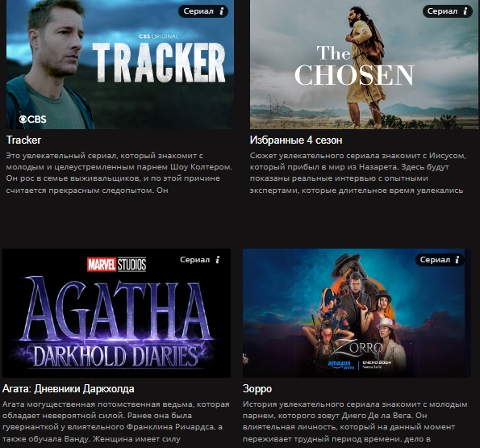Click the info icon on The Chosen card
Image resolution: width=480 pixels, height=448 pixels.
[465, 11]
